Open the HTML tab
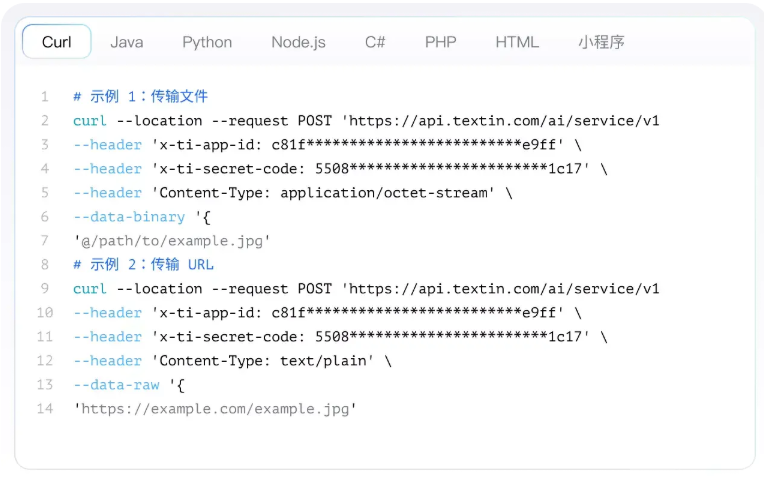This screenshot has height=480, width=764. (517, 42)
